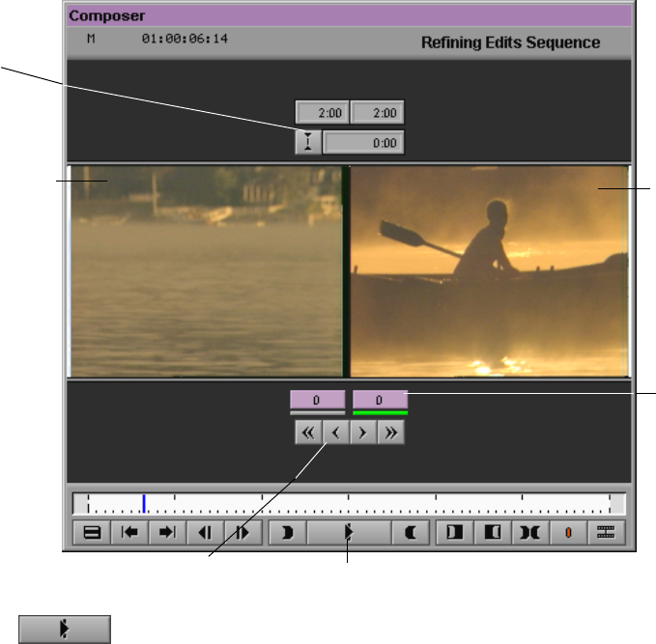This screenshot has width=656, height=644.
Task: Open the Fast Menu at toolbar right
Action: click(606, 532)
